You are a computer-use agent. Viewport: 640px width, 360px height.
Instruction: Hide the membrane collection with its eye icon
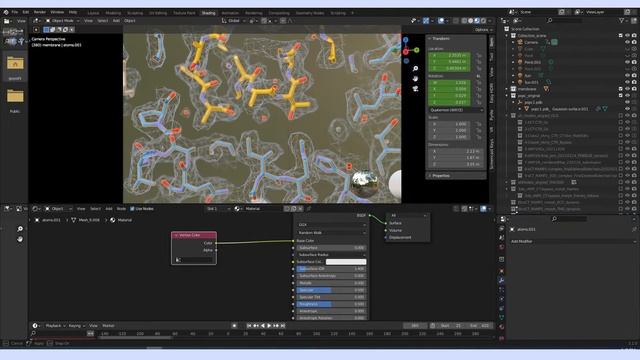[627, 89]
